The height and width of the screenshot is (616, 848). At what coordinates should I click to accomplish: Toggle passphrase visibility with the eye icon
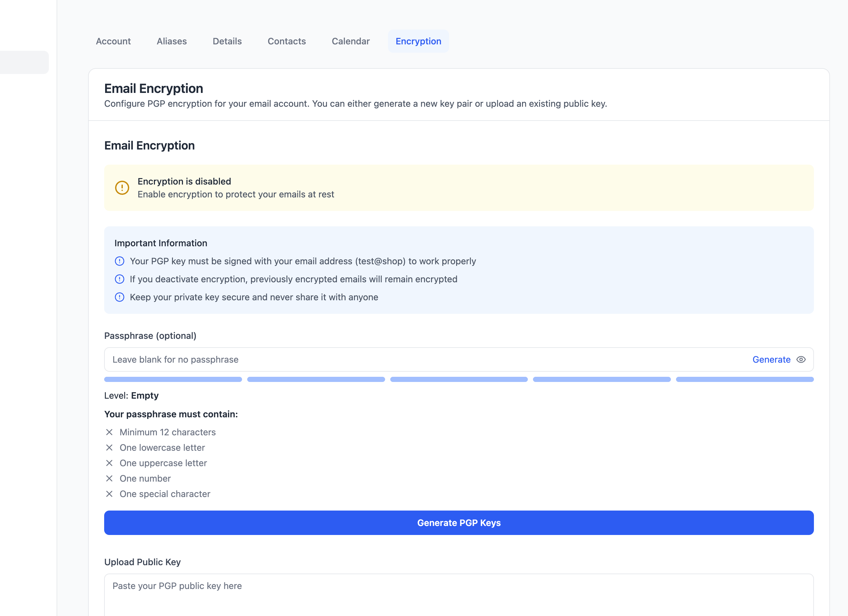[x=801, y=359]
